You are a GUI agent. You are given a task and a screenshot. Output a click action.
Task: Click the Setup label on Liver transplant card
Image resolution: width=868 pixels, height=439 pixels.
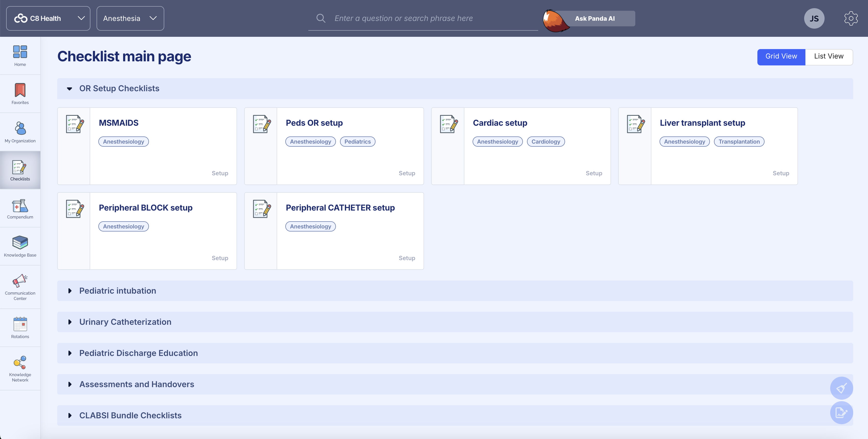click(781, 173)
